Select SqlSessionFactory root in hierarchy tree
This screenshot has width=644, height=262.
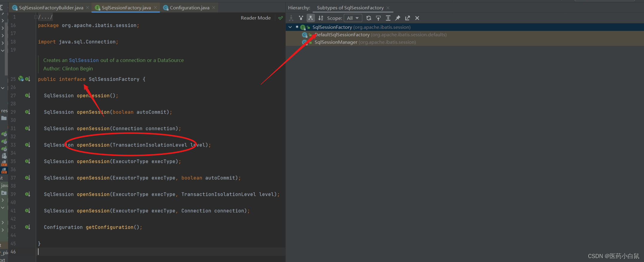pos(465,27)
